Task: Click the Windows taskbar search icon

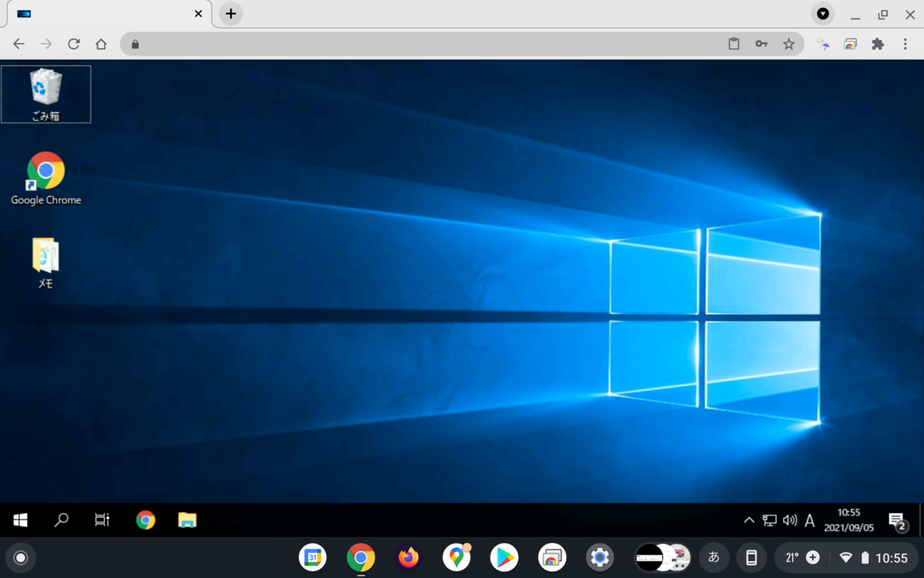Action: coord(62,520)
